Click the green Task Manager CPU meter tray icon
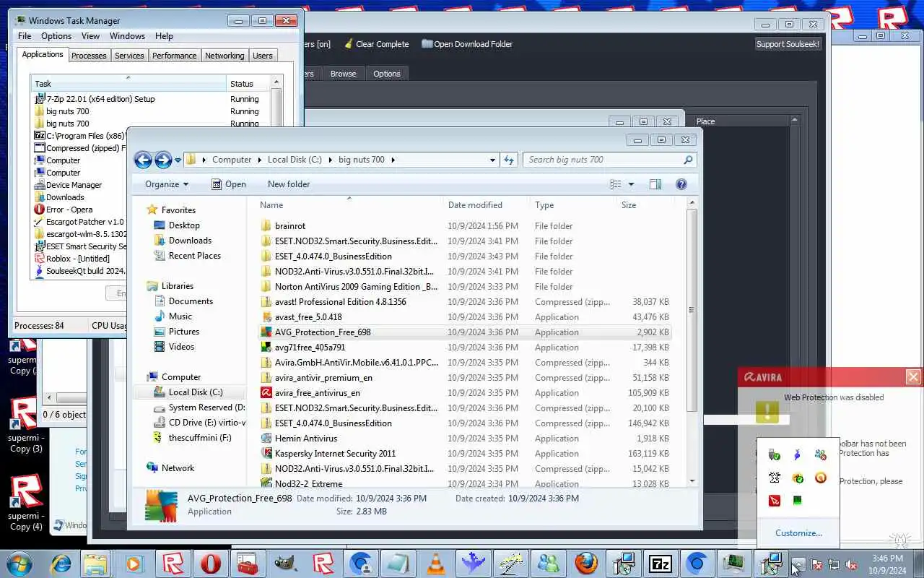Viewport: 924px width, 578px height. click(798, 500)
